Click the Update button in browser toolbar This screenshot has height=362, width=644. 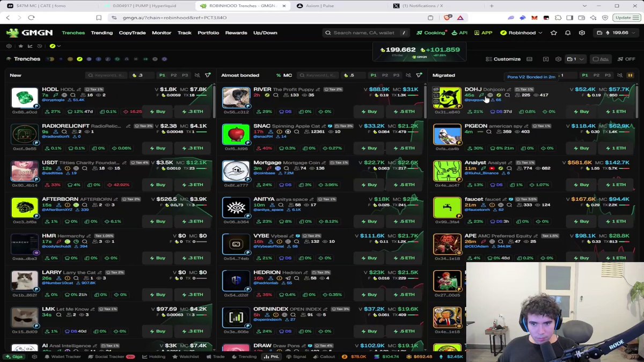coord(626,18)
